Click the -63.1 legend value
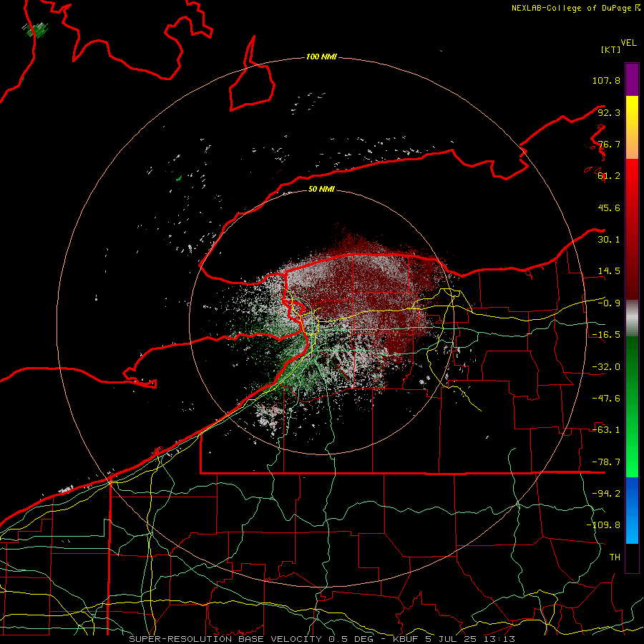 click(606, 430)
